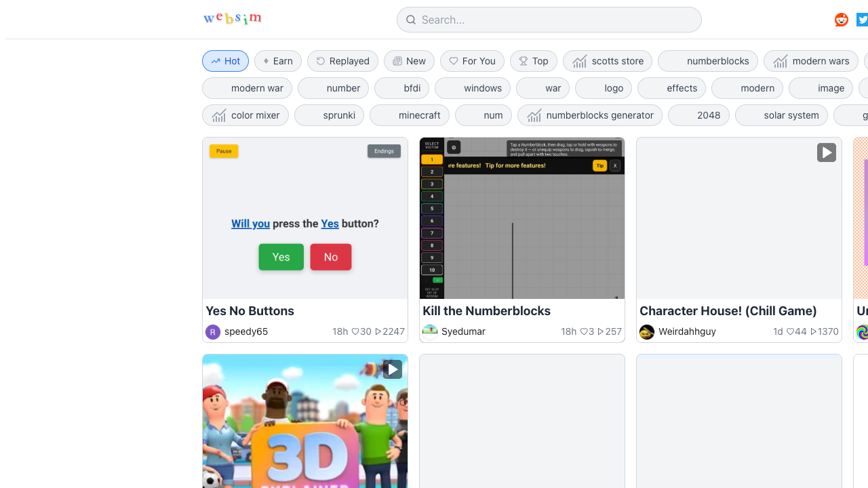Choose the effects tag chip
868x488 pixels.
[671, 88]
